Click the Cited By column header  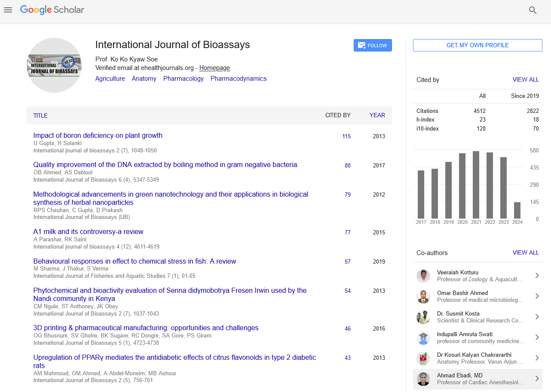click(338, 115)
